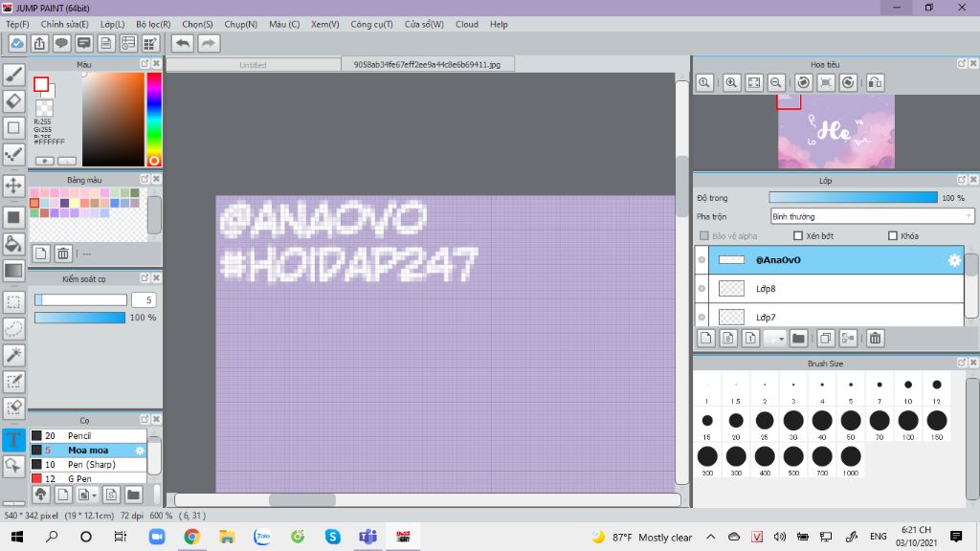This screenshot has height=551, width=980.
Task: Select the Bucket fill tool
Action: point(13,244)
